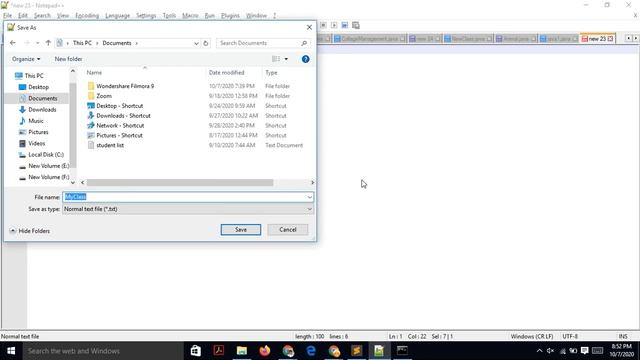Click the change view icon
This screenshot has width=640, height=360.
[x=276, y=59]
